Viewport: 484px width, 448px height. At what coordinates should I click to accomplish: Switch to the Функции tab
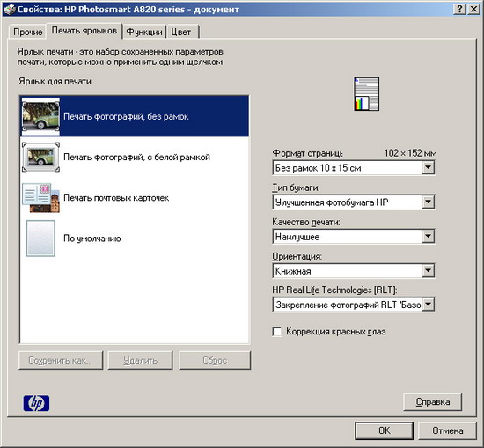(x=144, y=32)
